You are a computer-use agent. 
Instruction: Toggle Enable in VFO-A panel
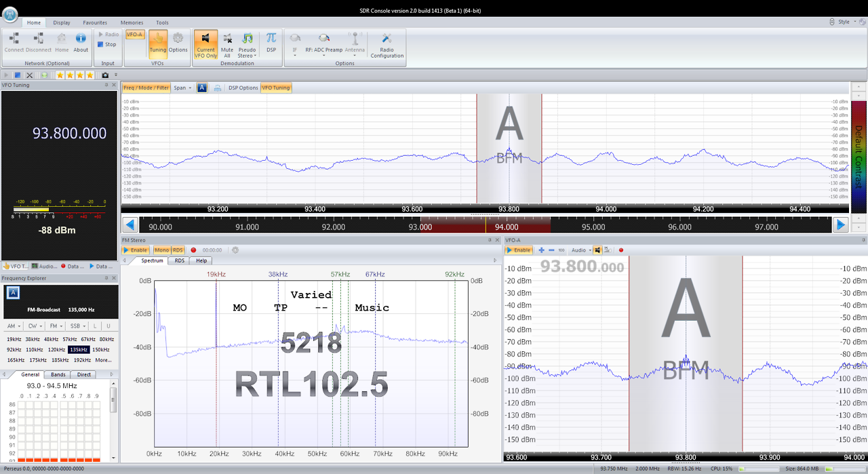pos(519,250)
